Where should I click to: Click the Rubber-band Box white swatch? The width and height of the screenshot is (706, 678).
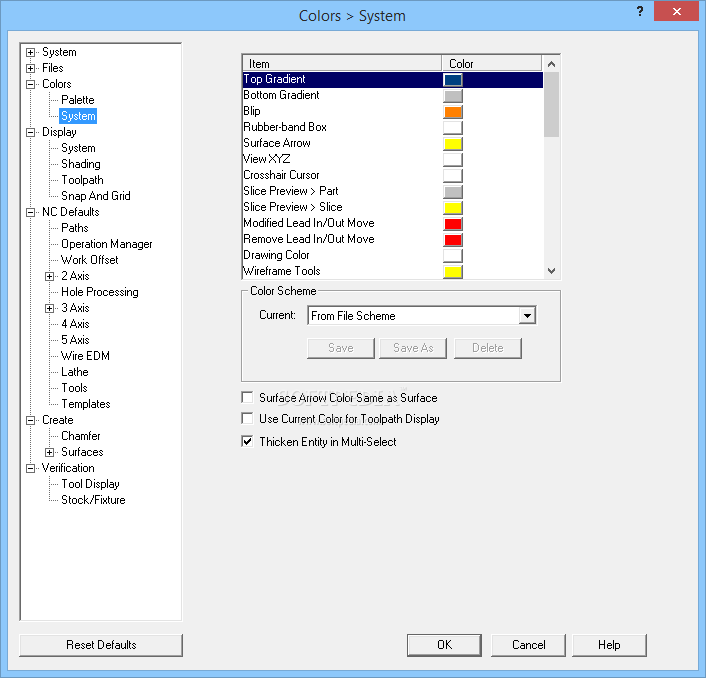click(453, 128)
